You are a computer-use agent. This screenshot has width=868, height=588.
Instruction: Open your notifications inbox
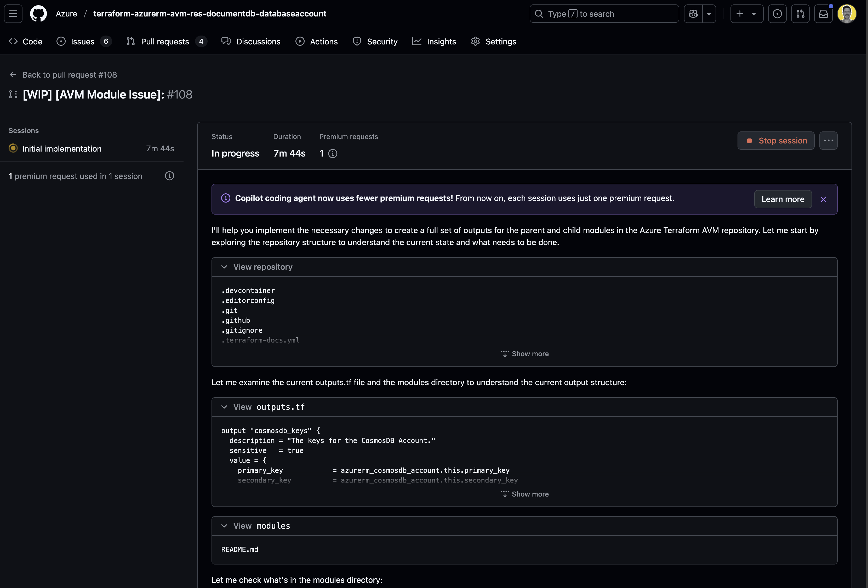pyautogui.click(x=823, y=13)
